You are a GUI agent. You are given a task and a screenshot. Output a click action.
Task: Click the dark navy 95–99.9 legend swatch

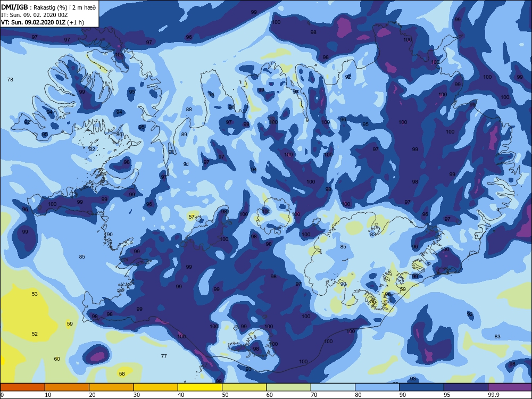(466, 387)
